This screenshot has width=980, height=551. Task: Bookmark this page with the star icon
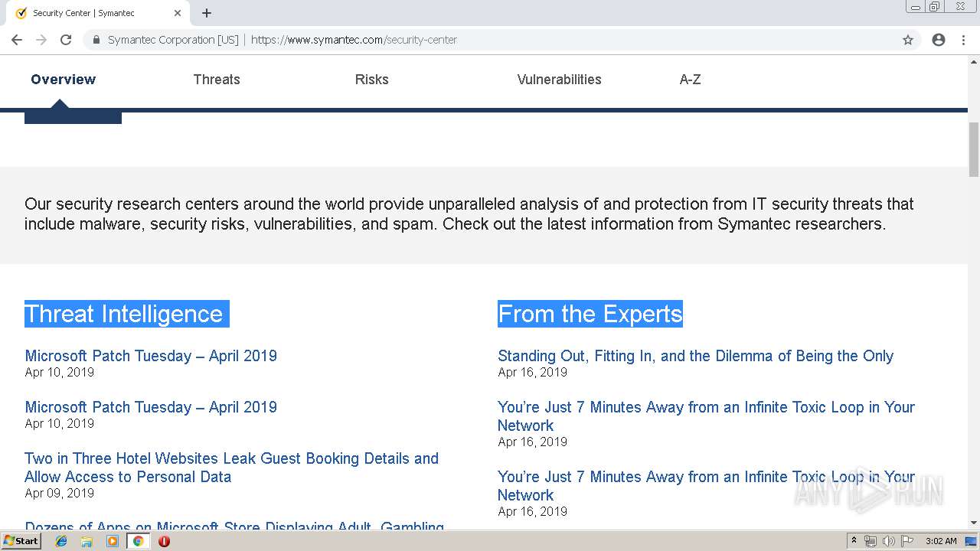pos(908,40)
